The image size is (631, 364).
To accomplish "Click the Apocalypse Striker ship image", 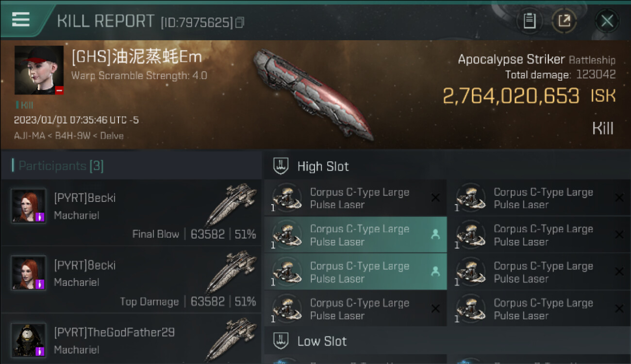I will (313, 93).
